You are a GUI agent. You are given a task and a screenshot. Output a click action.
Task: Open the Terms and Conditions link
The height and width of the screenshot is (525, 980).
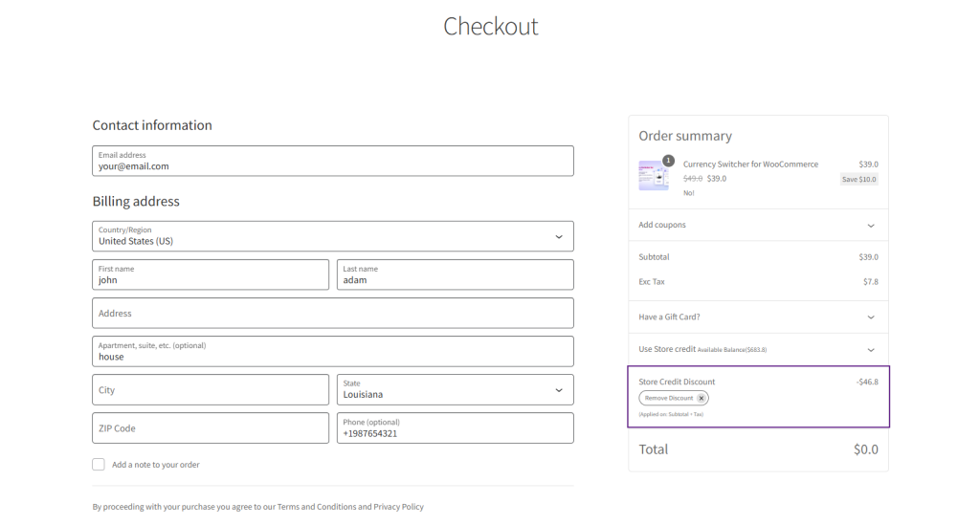pyautogui.click(x=317, y=507)
